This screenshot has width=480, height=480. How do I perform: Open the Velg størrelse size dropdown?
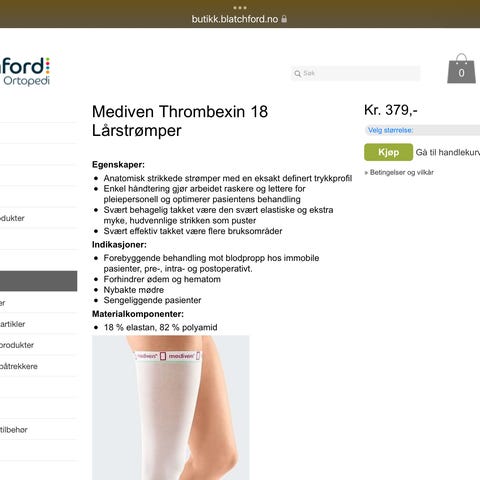(423, 130)
